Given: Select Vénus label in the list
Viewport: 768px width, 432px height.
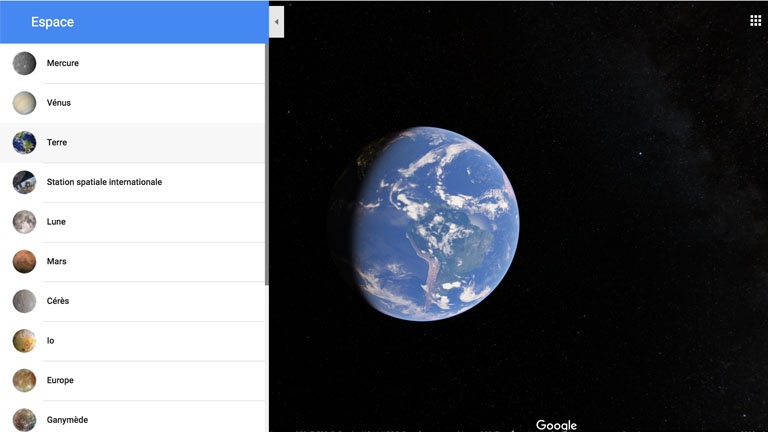Looking at the screenshot, I should pos(59,103).
